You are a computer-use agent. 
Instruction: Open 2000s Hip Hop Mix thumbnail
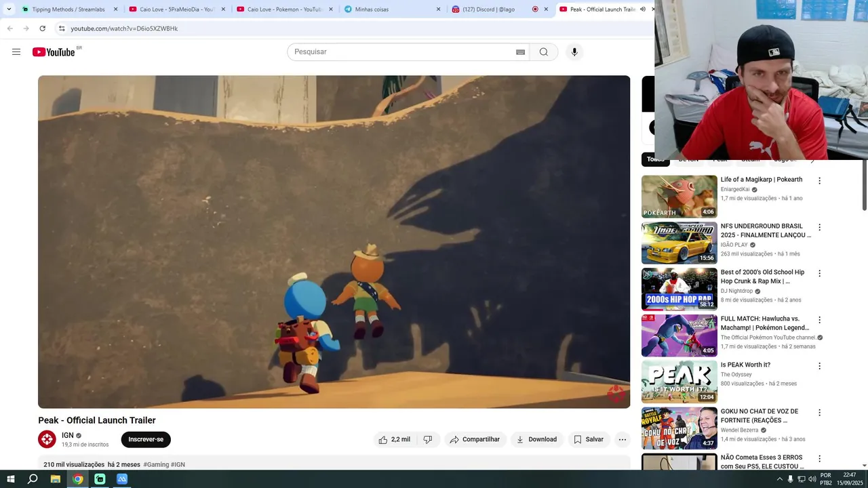[x=679, y=289]
